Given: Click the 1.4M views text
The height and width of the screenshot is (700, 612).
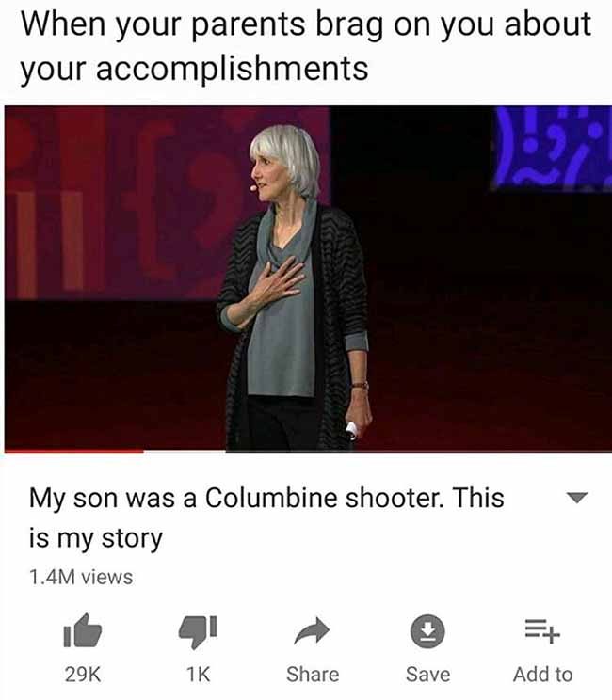Looking at the screenshot, I should (x=81, y=577).
